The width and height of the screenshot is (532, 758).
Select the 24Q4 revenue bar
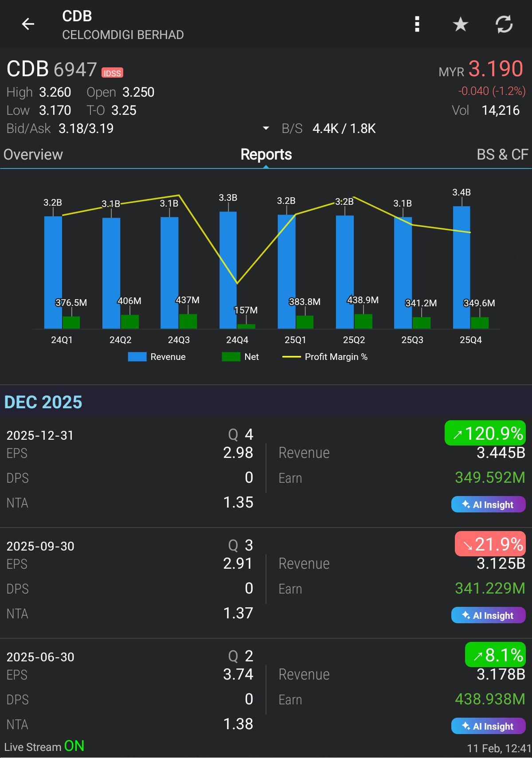pos(228,270)
